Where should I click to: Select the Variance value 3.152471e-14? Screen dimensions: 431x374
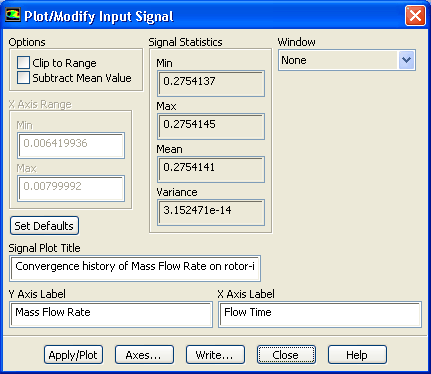point(211,212)
